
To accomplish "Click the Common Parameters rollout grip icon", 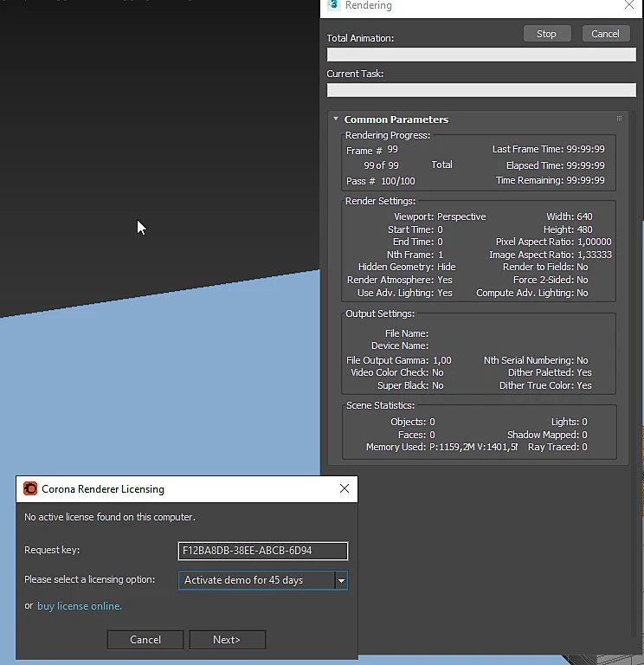I will click(x=619, y=119).
